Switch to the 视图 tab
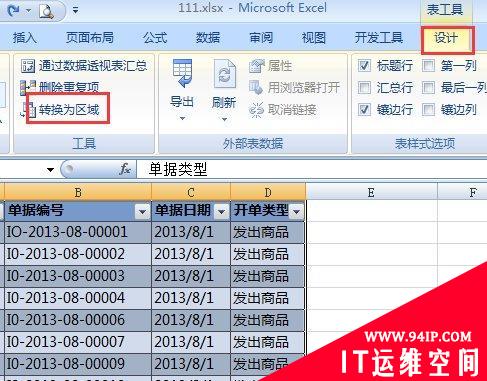The height and width of the screenshot is (381, 487). [x=313, y=38]
